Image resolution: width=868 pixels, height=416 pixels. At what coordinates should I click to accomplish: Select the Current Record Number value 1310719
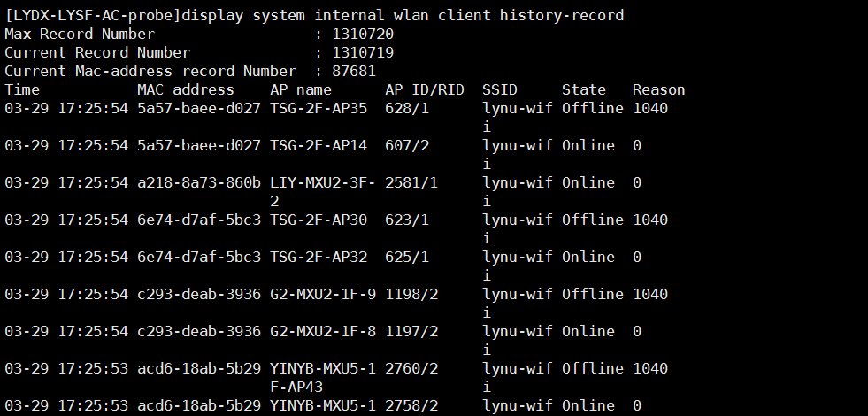(x=363, y=52)
